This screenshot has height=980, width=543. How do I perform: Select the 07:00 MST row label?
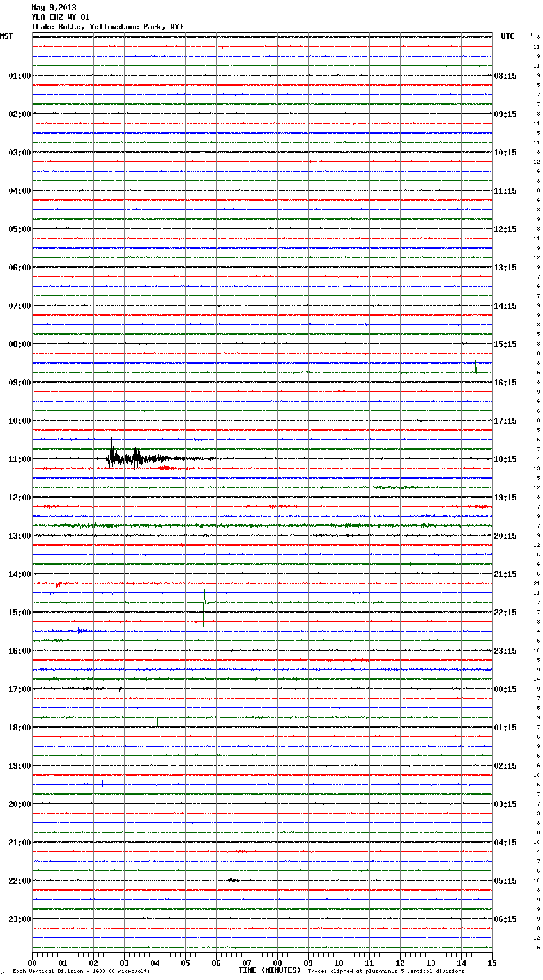20,306
